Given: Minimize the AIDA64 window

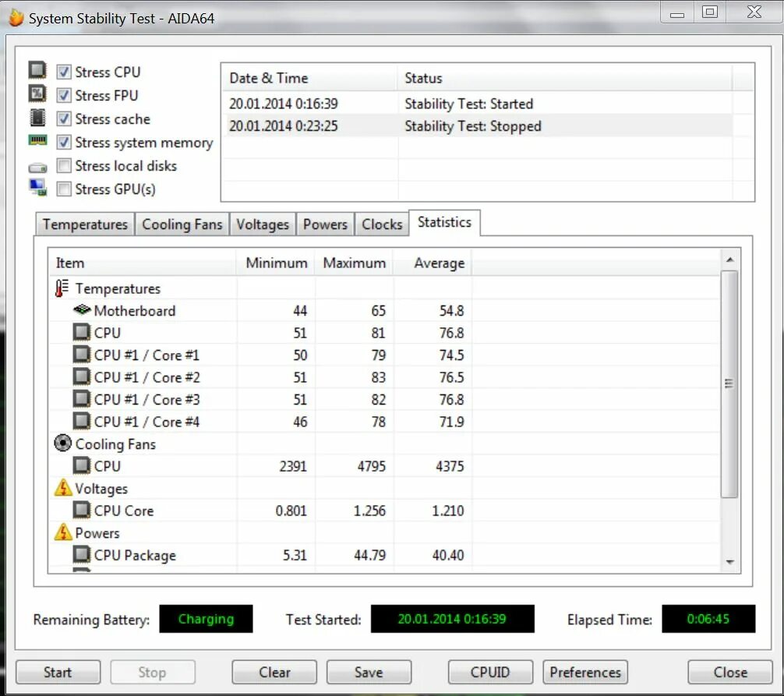Looking at the screenshot, I should coord(677,12).
